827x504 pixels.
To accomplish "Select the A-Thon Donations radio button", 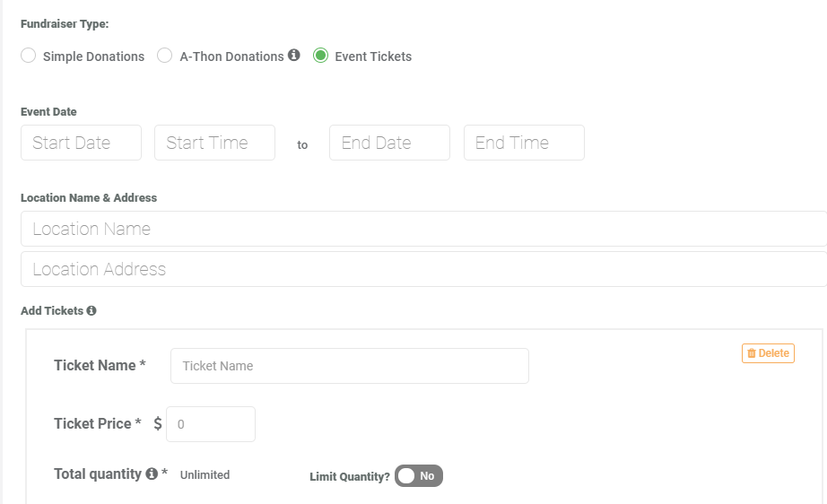I will (164, 56).
